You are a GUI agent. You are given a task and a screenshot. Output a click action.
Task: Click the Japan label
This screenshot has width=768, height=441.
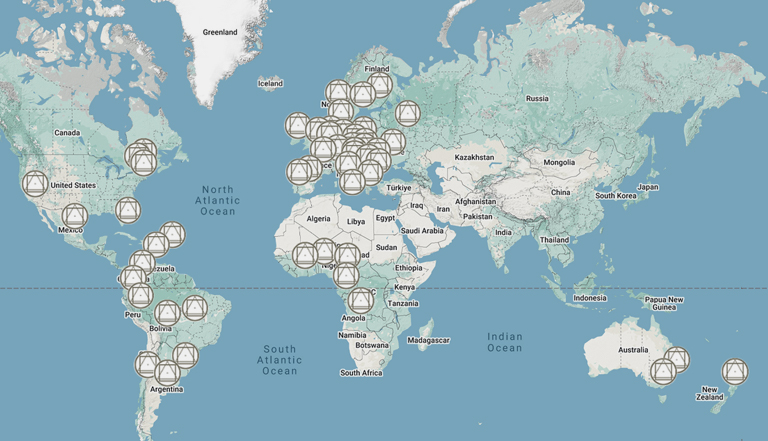point(648,187)
